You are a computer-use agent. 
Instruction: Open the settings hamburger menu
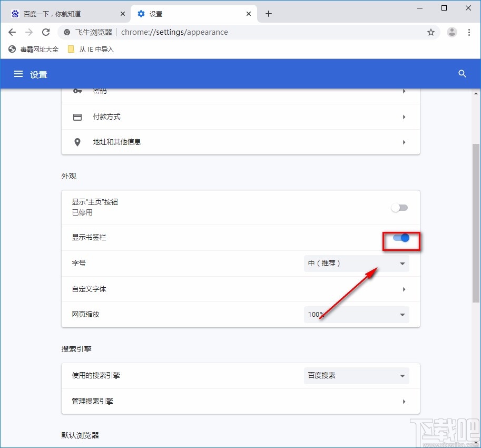click(x=17, y=74)
